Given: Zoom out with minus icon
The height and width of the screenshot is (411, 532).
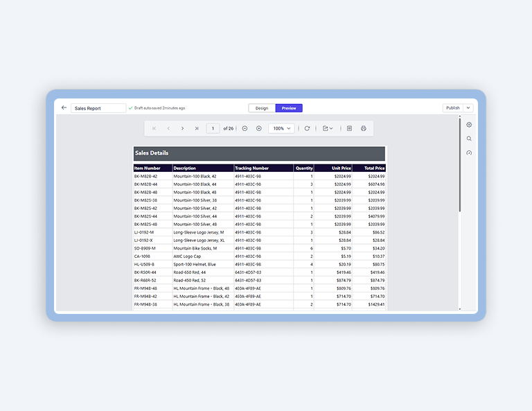Looking at the screenshot, I should click(x=245, y=128).
